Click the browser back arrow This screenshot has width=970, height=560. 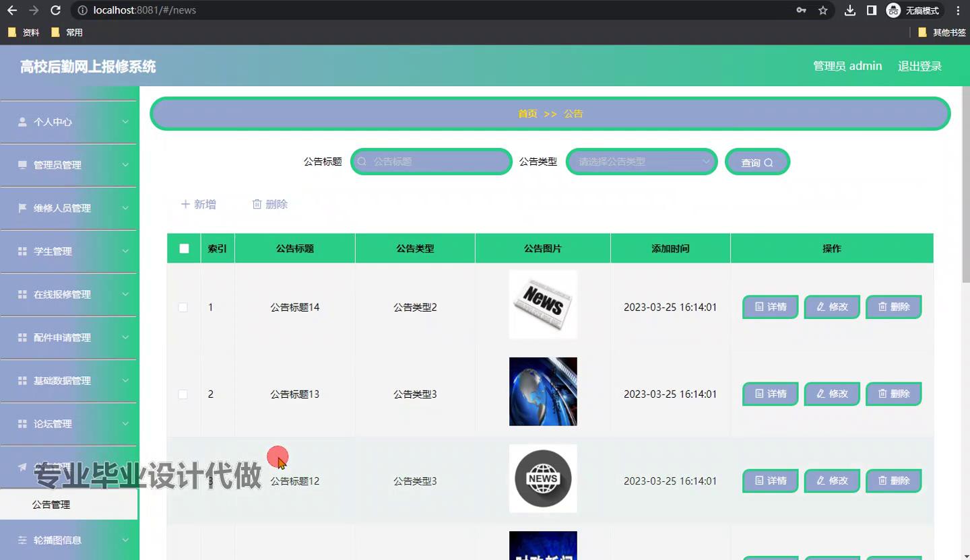(12, 10)
